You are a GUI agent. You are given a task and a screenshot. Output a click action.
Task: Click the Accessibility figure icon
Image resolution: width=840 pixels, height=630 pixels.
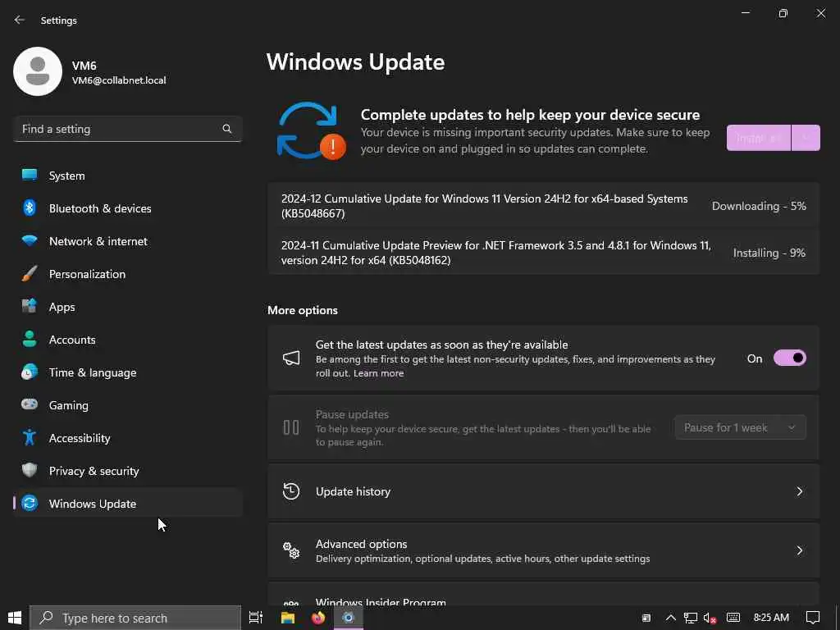(30, 438)
